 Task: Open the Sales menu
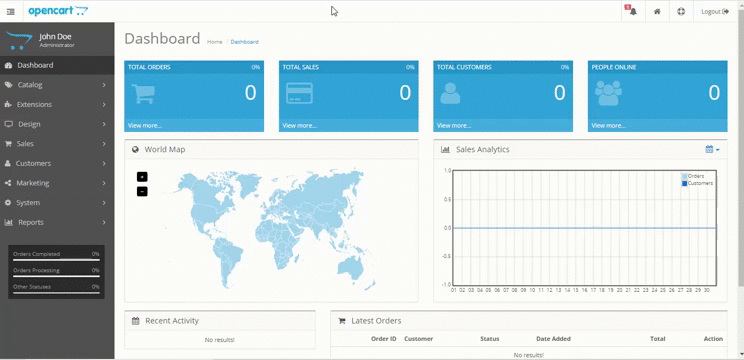pyautogui.click(x=57, y=144)
